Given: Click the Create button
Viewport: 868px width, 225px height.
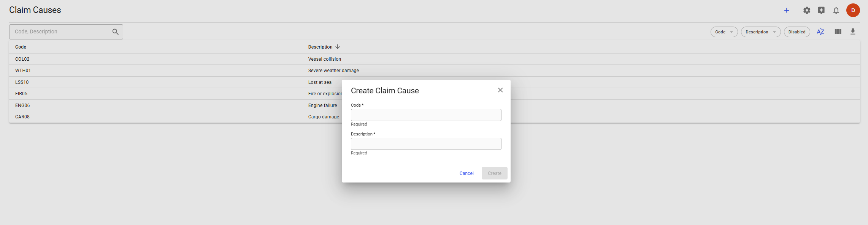Looking at the screenshot, I should tap(494, 173).
